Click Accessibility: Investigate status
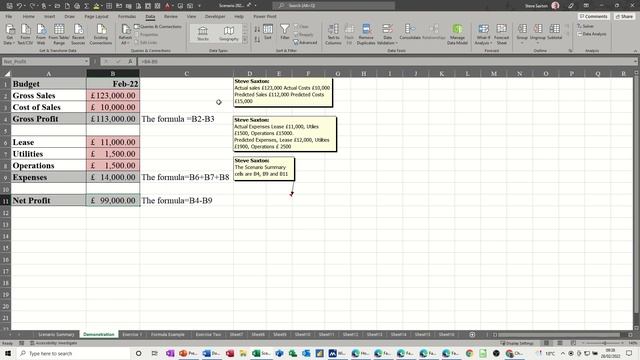 click(x=53, y=343)
